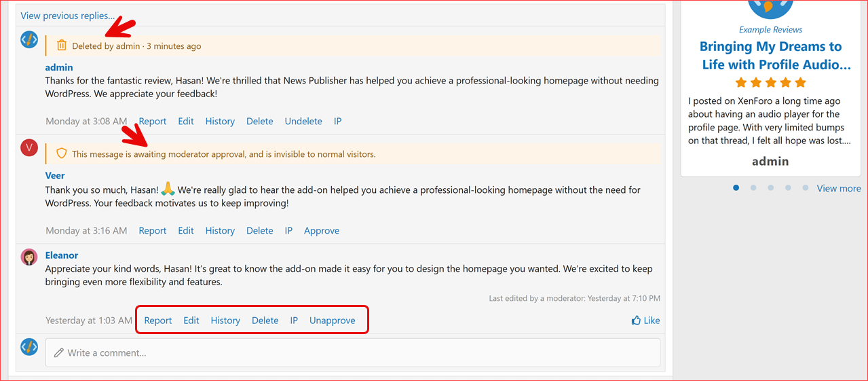Select the third carousel dot
The width and height of the screenshot is (868, 381).
pyautogui.click(x=771, y=188)
